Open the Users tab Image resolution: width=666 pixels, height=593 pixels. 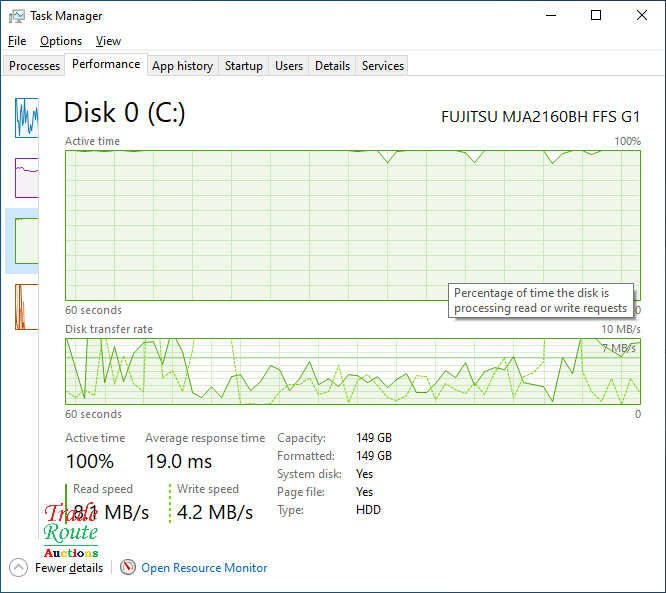point(289,66)
